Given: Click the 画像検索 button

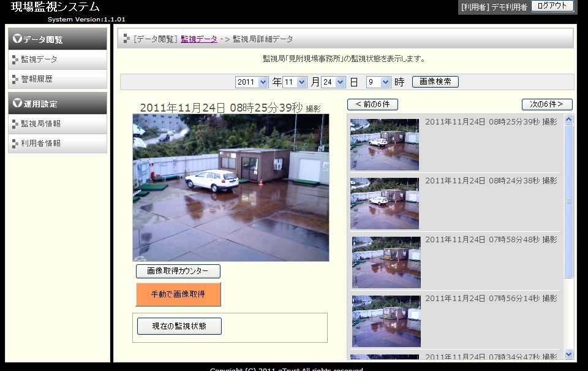Looking at the screenshot, I should (435, 82).
